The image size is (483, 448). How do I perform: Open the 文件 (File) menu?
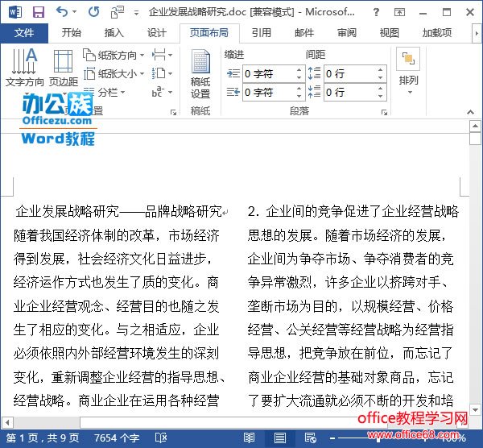24,33
